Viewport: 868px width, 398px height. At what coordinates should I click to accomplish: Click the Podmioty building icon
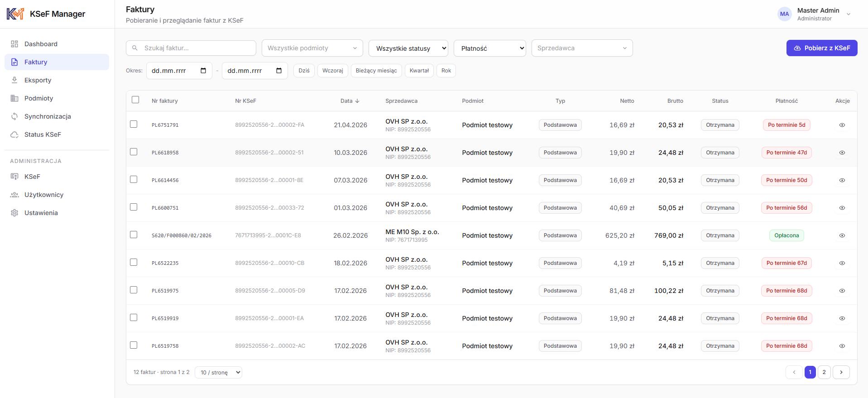click(x=14, y=98)
